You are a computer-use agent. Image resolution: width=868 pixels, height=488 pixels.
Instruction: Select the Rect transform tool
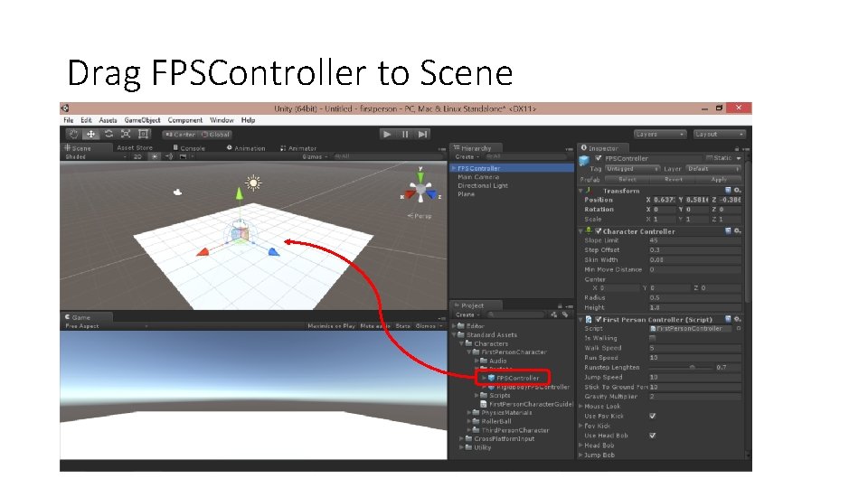click(144, 134)
